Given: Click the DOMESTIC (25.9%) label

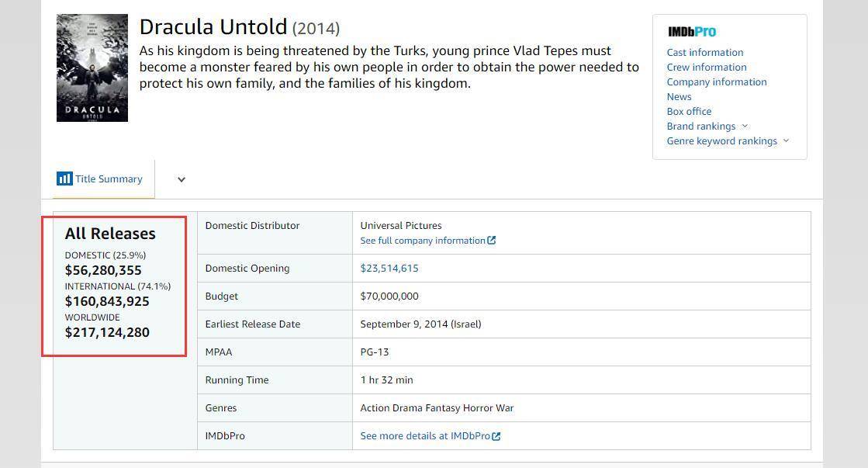Looking at the screenshot, I should (x=105, y=255).
